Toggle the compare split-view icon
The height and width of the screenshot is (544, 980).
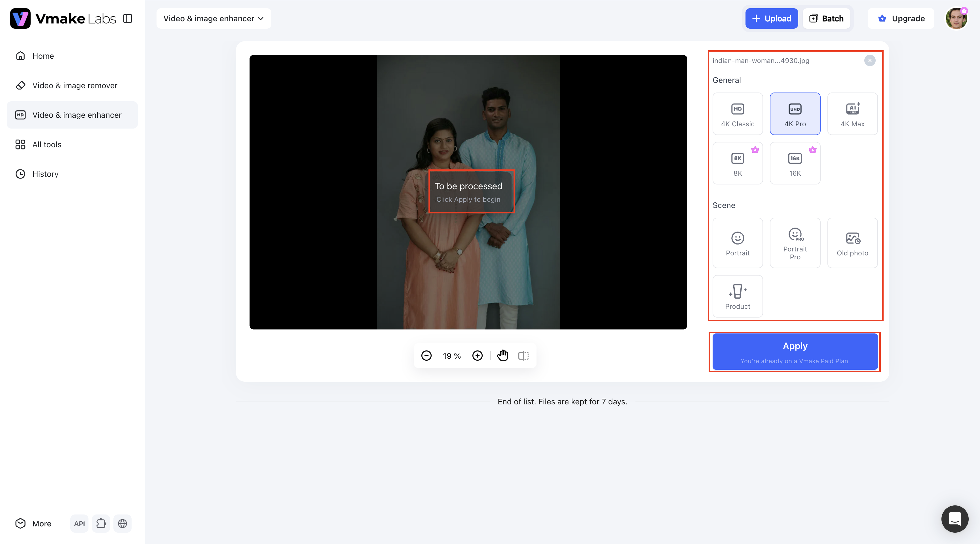523,356
